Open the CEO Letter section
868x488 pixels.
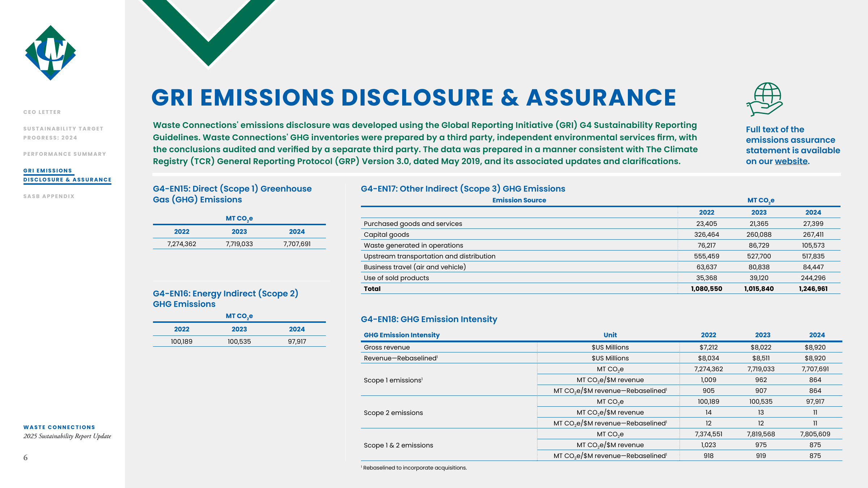point(42,112)
